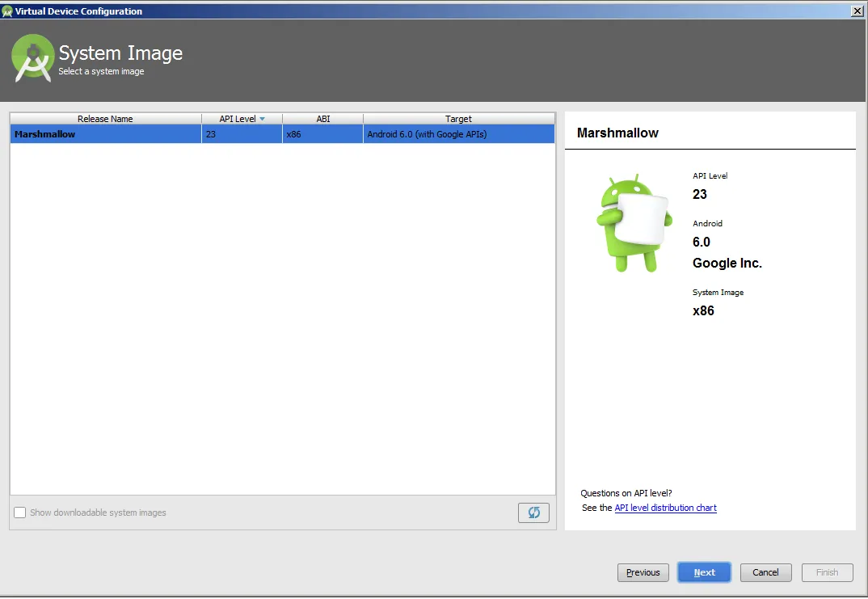The width and height of the screenshot is (868, 599).
Task: Click the disabled Finish button
Action: (827, 572)
